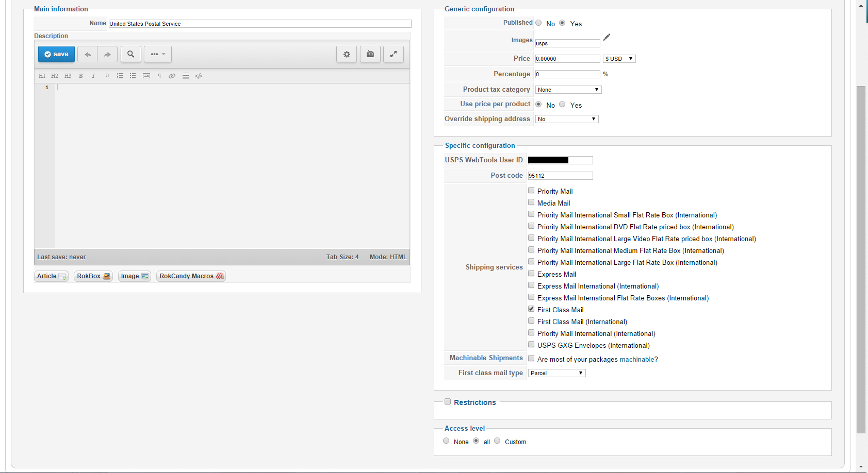The height and width of the screenshot is (473, 868).
Task: Click the Percentage input field
Action: (568, 74)
